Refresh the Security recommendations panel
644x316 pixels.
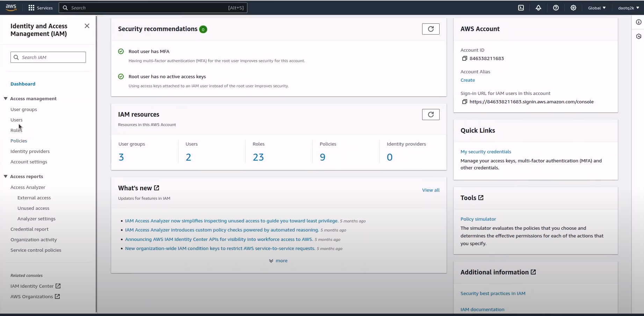(431, 29)
